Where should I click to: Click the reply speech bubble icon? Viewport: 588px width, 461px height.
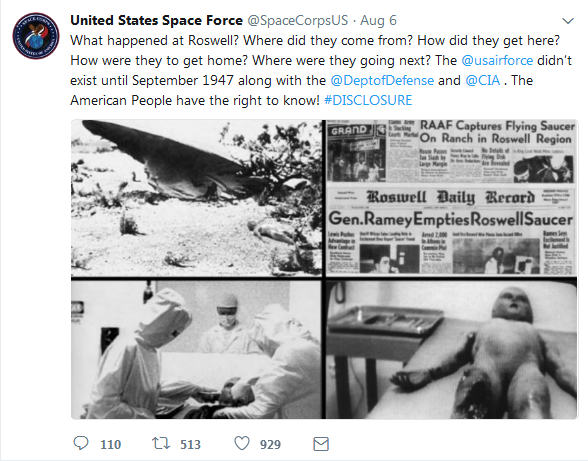tap(81, 443)
